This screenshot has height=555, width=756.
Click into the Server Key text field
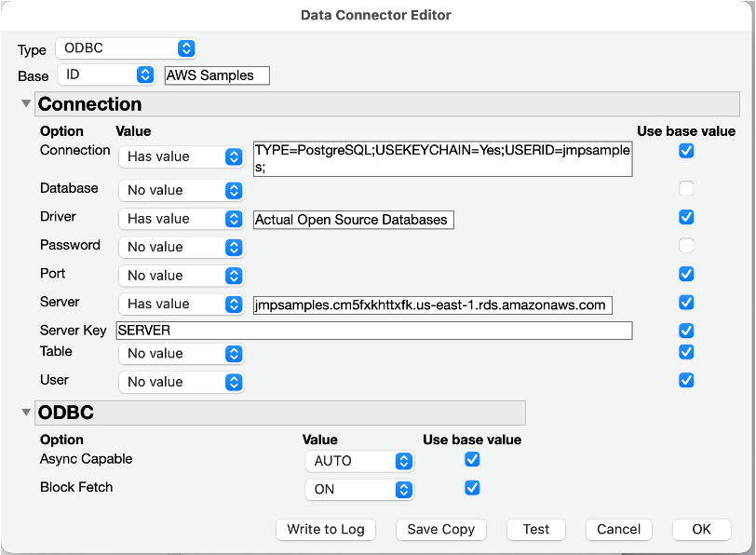click(x=373, y=331)
